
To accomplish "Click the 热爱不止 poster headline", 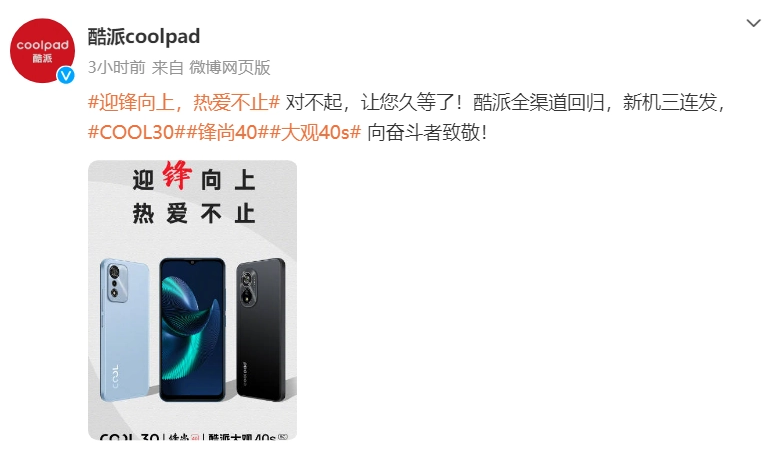I will click(x=194, y=213).
